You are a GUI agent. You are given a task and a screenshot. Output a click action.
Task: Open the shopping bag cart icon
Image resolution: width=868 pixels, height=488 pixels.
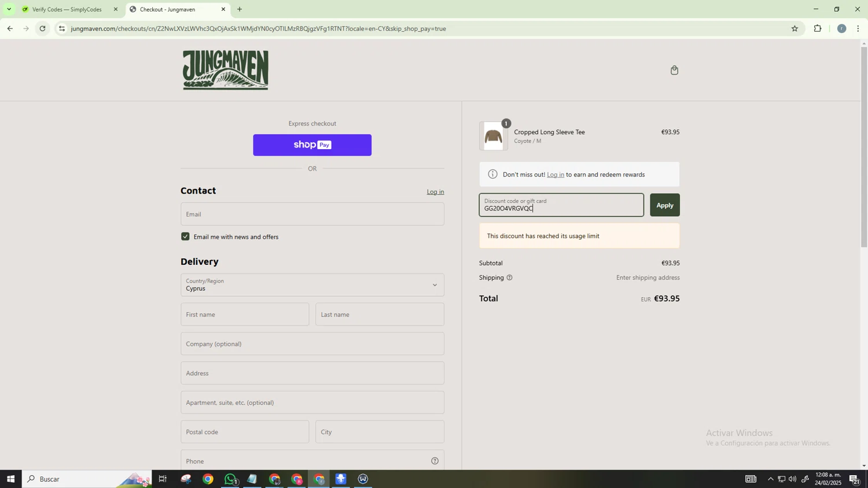coord(674,70)
